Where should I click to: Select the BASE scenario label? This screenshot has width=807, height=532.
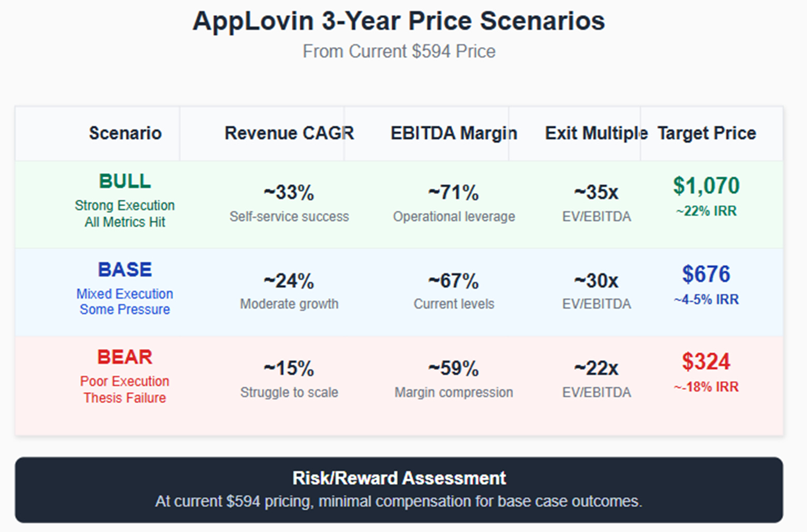(125, 269)
